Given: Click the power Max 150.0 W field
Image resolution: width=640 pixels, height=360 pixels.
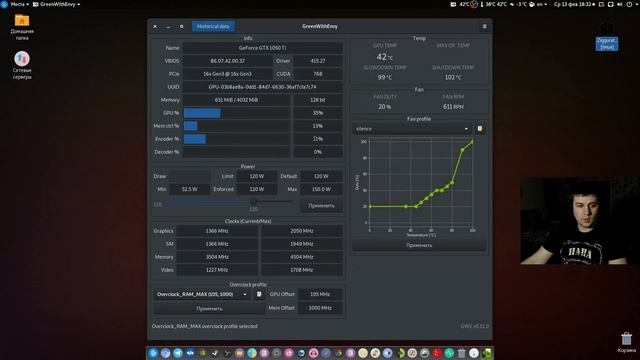Looking at the screenshot, I should pyautogui.click(x=321, y=189).
